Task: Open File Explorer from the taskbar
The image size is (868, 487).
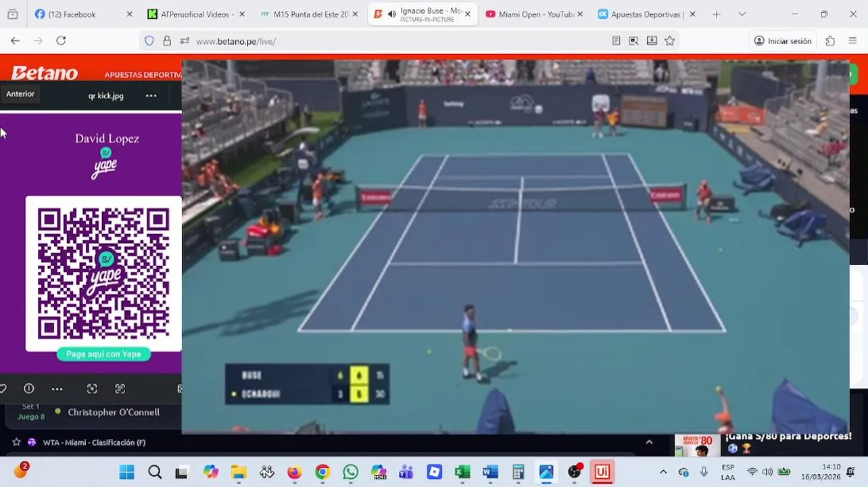Action: tap(239, 471)
